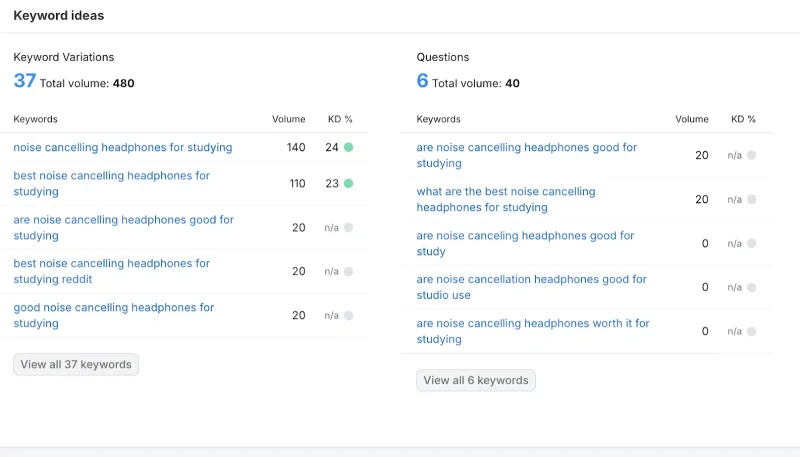Click grey KD dot for 'what are the best' question
800x457 pixels.
752,199
